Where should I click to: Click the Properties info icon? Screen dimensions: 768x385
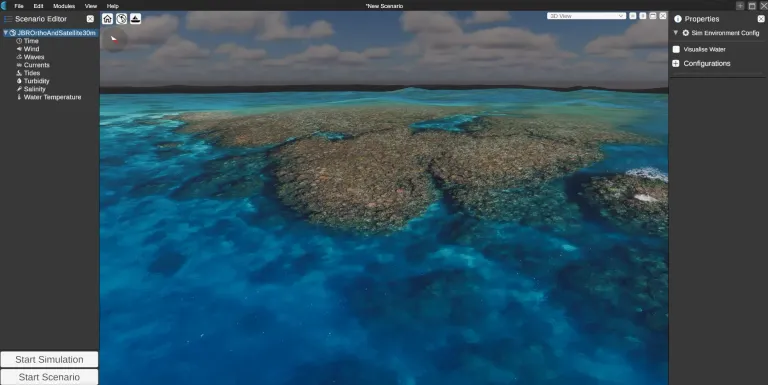click(678, 19)
